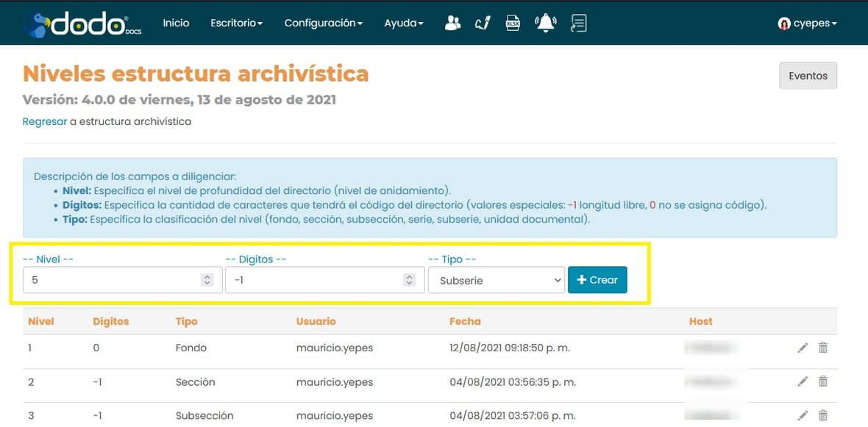The width and height of the screenshot is (868, 427).
Task: Focus the Dígitos number field
Action: tap(325, 281)
